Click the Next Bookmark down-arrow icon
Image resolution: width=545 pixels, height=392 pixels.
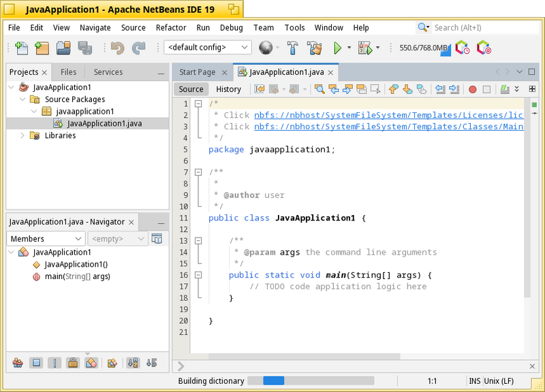tap(407, 89)
